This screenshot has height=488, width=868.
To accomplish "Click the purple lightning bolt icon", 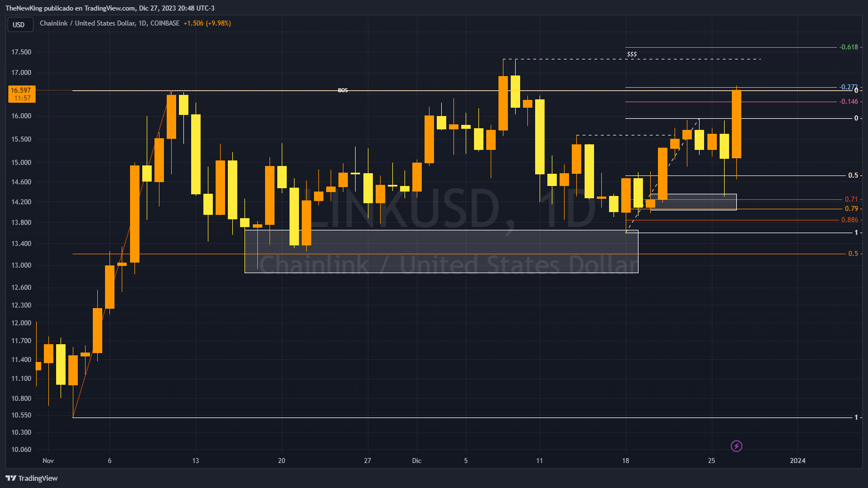I will [736, 446].
